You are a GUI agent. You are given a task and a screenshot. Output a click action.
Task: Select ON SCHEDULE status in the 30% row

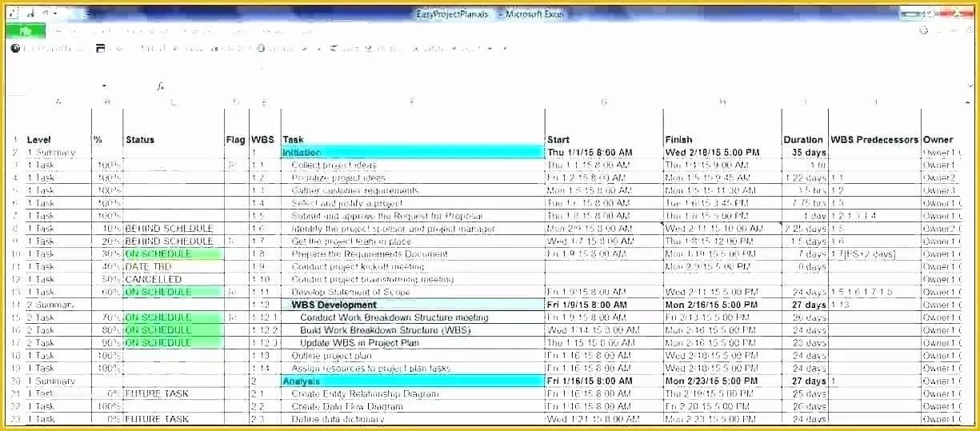pyautogui.click(x=174, y=254)
